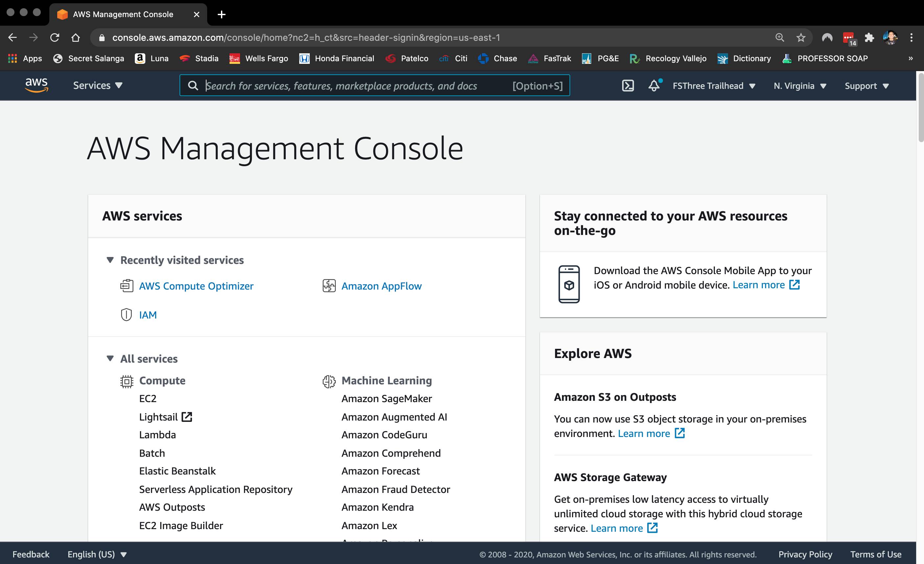Viewport: 924px width, 564px height.
Task: Click the search magnifier icon
Action: (193, 86)
